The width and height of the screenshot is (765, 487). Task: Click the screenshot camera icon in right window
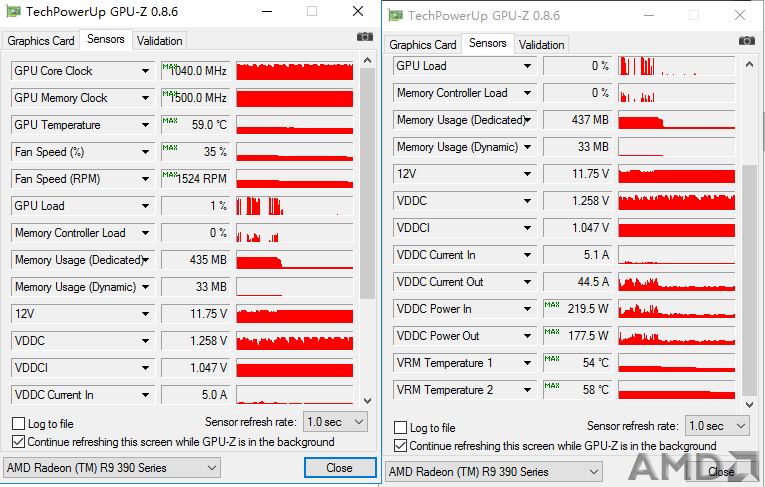[746, 41]
